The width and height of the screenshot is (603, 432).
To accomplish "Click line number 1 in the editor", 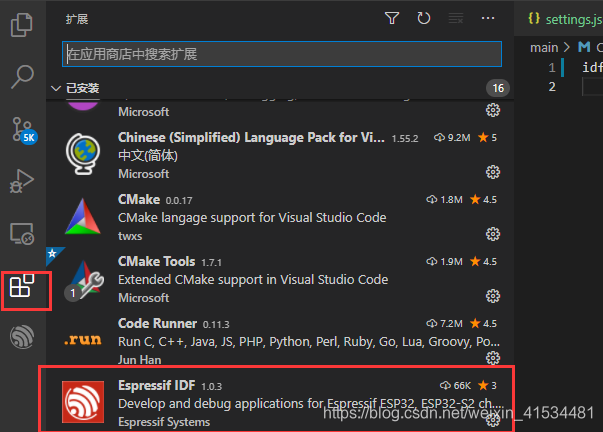I will click(552, 68).
